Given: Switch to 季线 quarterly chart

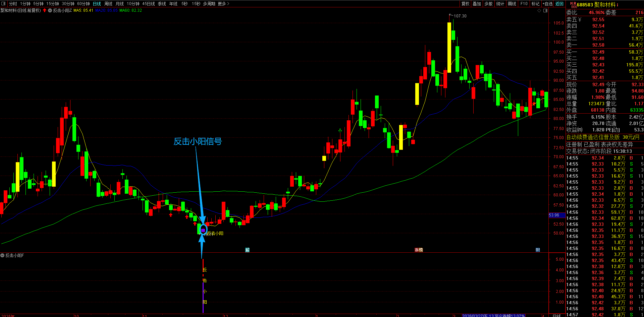Looking at the screenshot, I should (x=162, y=4).
